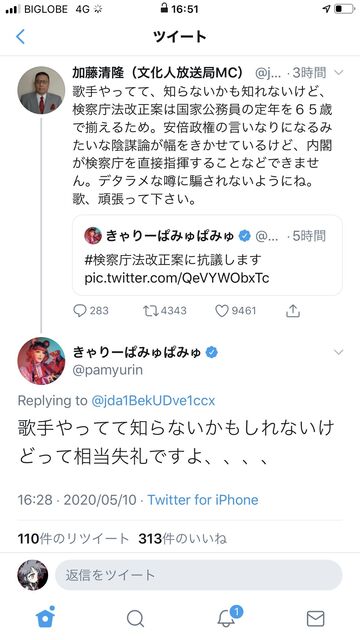Open the @jda1BekUDve1ccx mention link
Screen dimensions: 360x640
(x=153, y=401)
